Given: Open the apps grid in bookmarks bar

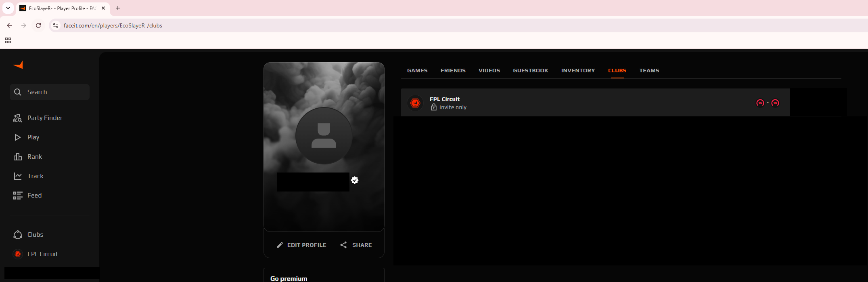Looking at the screenshot, I should (8, 40).
